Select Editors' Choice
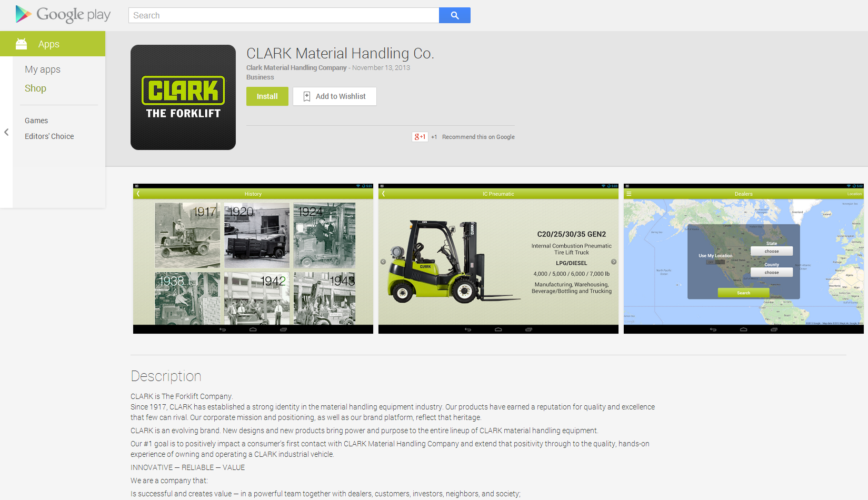Screen dimensions: 868x500 pyautogui.click(x=49, y=136)
